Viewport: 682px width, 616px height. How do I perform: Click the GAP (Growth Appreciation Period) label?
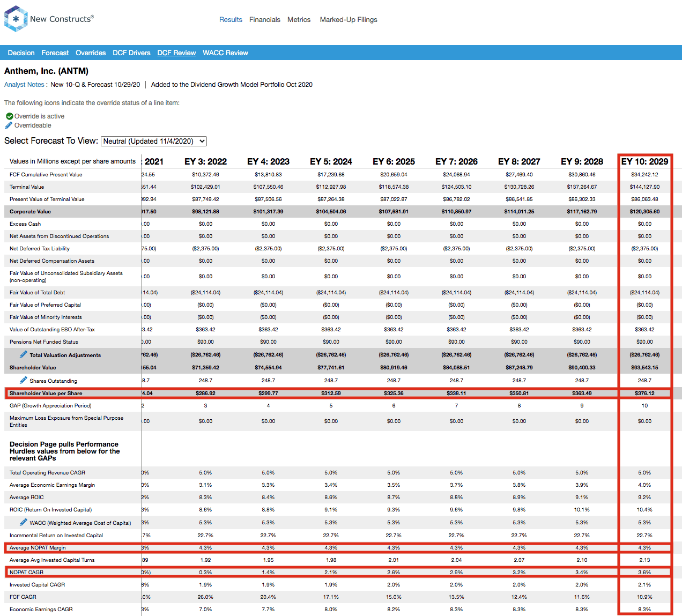pyautogui.click(x=50, y=406)
